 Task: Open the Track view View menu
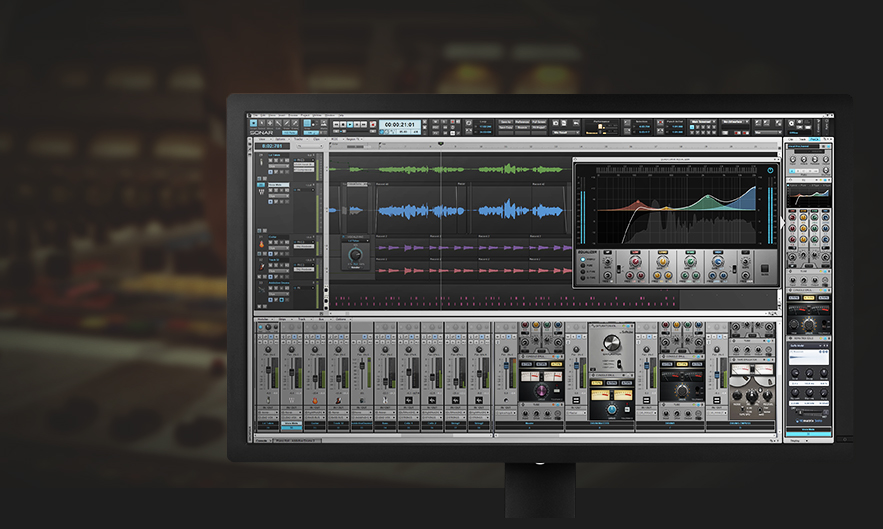pos(262,139)
